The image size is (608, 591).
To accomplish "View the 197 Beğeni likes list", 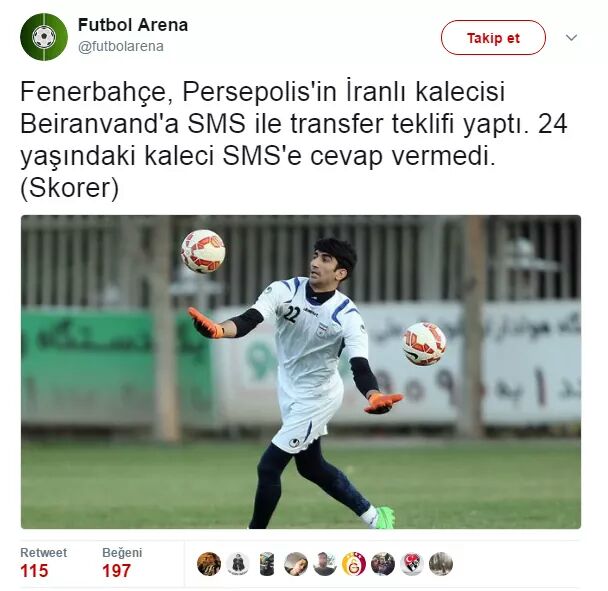I will coord(116,571).
